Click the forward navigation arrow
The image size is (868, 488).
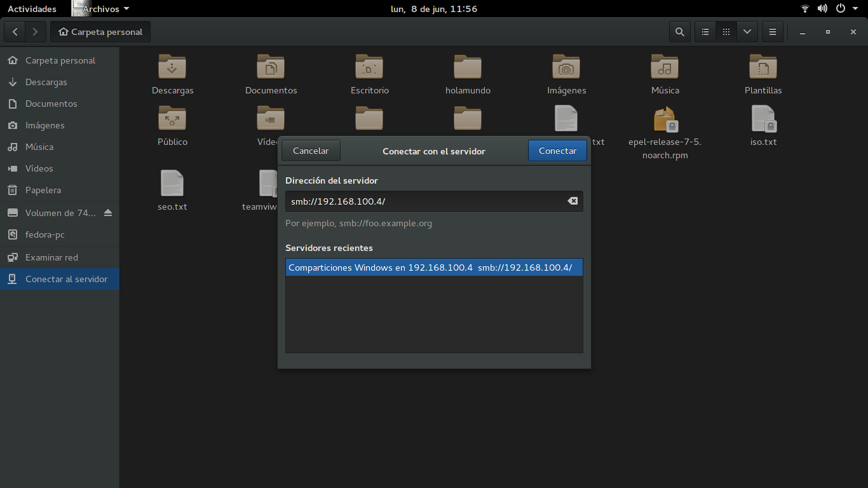point(35,31)
